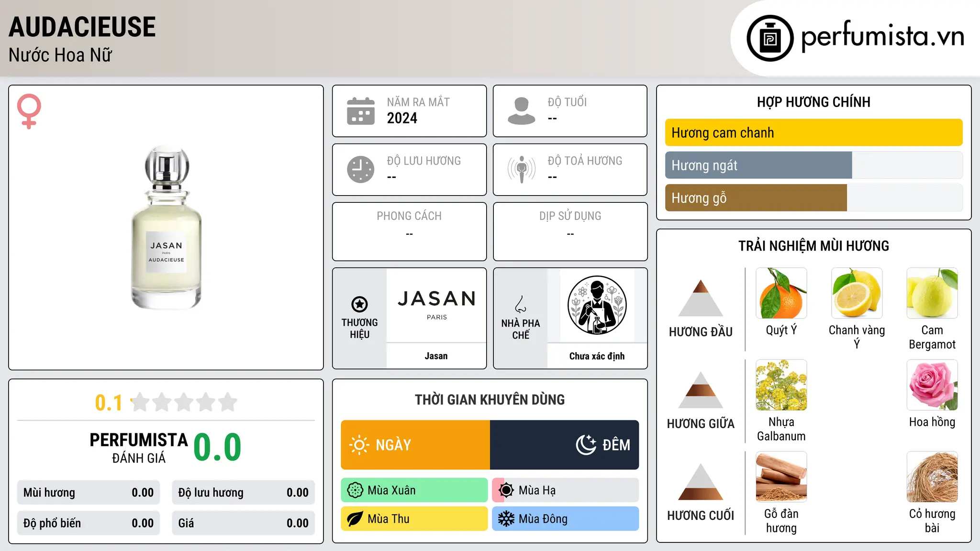Click the flower icon beside Mùa Xuân
Viewport: 980px width, 551px height.
(355, 490)
